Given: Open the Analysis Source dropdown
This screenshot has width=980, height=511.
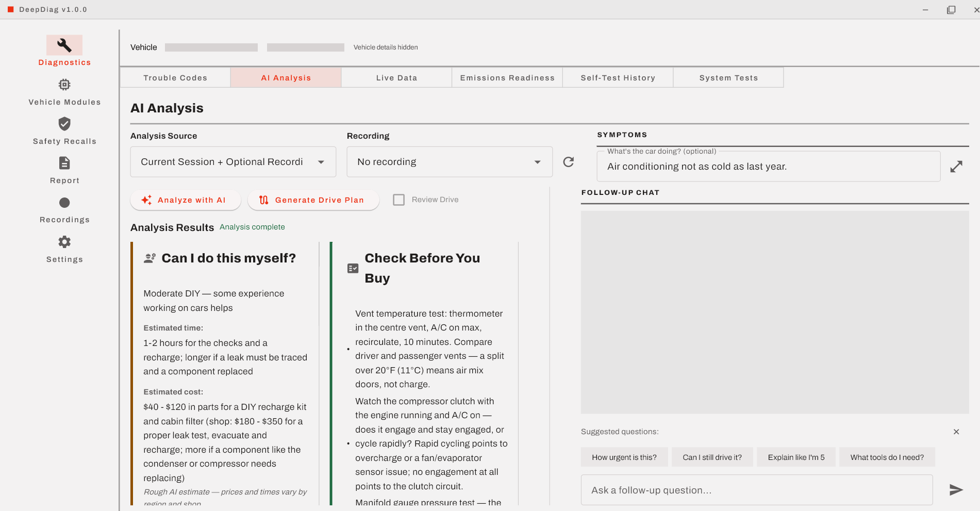Looking at the screenshot, I should pyautogui.click(x=233, y=162).
